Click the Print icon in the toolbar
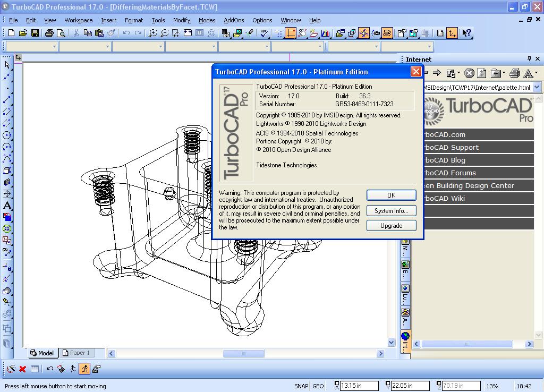The width and height of the screenshot is (544, 392). click(48, 32)
